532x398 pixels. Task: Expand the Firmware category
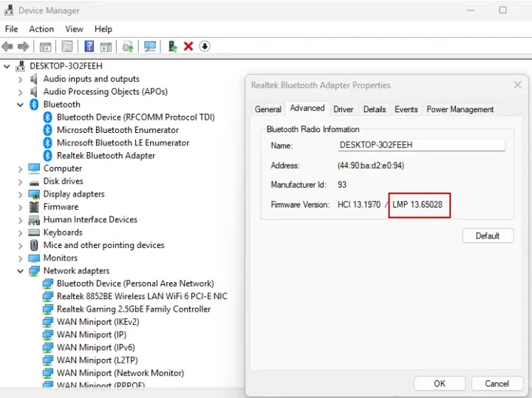(20, 207)
